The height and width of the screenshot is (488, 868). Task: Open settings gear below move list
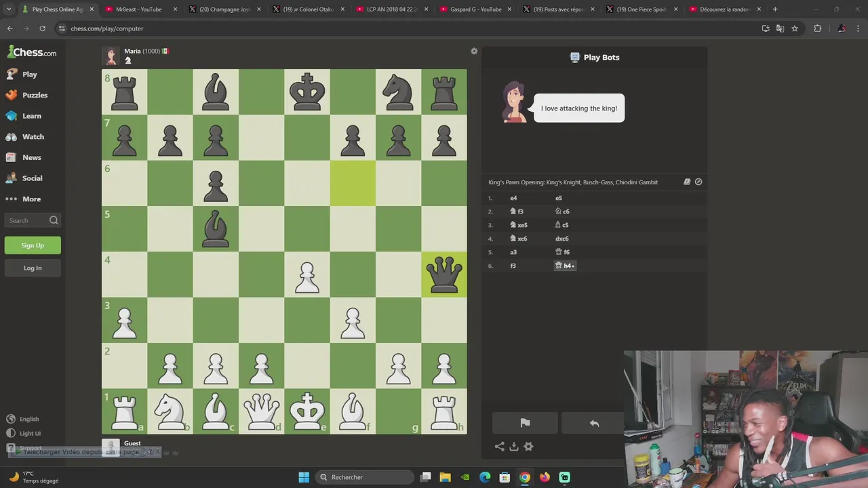[x=529, y=447]
